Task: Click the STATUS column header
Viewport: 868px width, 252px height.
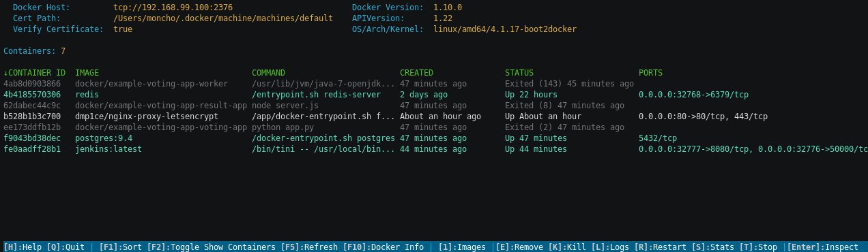Action: click(519, 73)
